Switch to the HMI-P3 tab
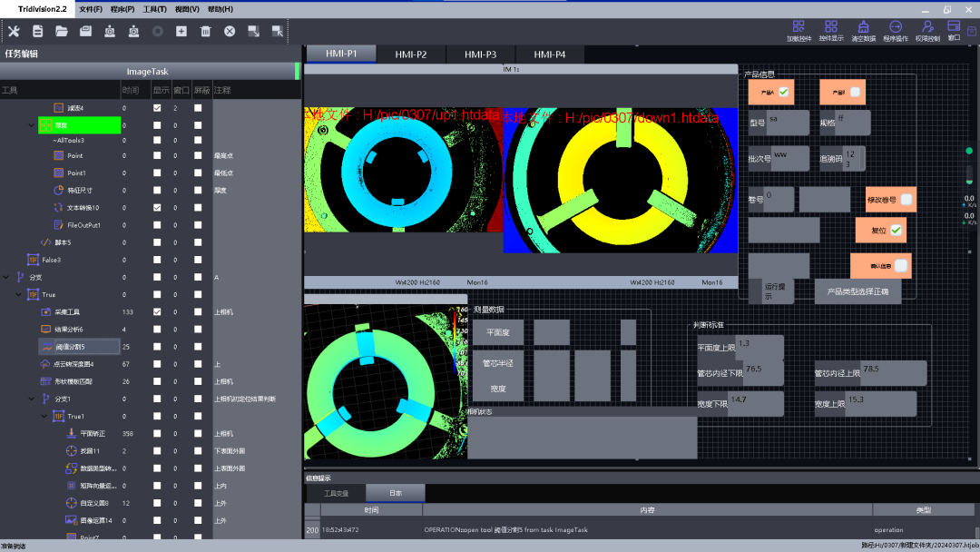This screenshot has height=552, width=980. pos(480,54)
